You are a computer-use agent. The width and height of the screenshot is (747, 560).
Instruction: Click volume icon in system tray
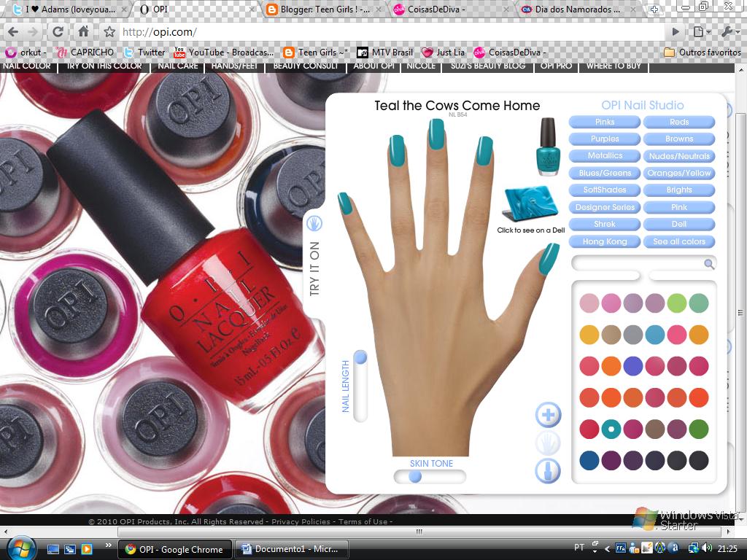click(707, 548)
